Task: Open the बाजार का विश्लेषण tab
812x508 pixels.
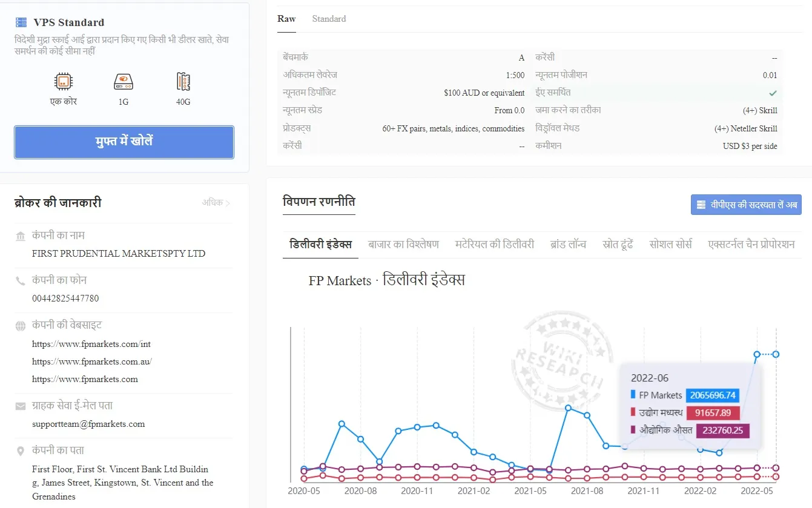Action: [403, 245]
